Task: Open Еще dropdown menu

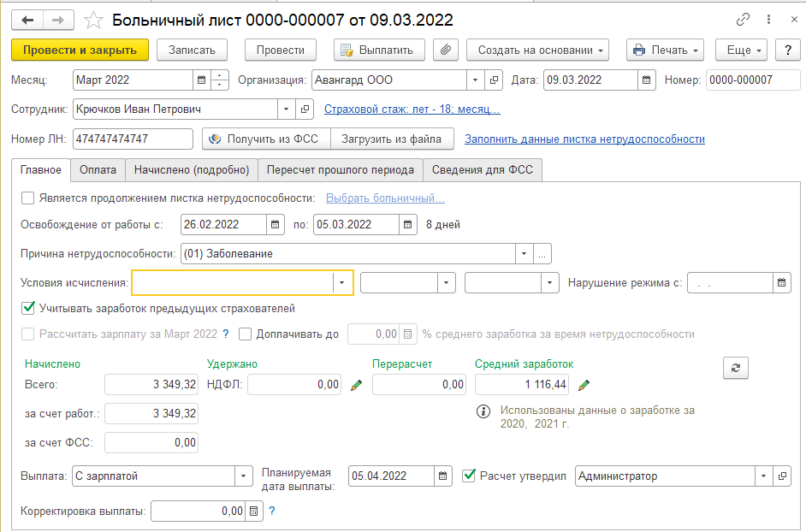Action: pos(741,50)
